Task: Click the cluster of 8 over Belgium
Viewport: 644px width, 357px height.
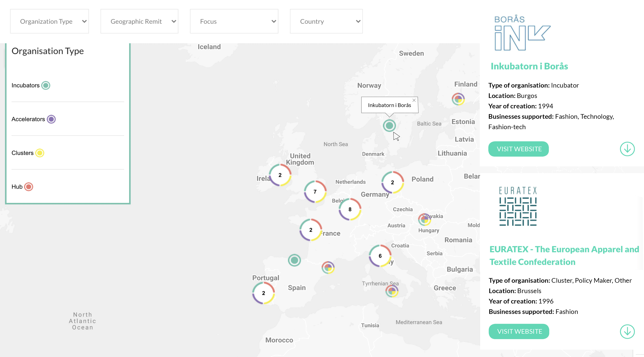Action: point(350,209)
